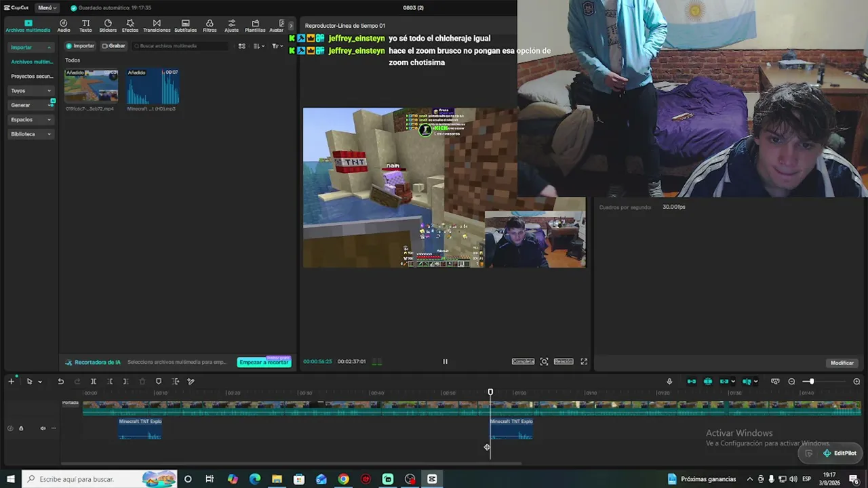Select Archivos multimedia sidebar item
Viewport: 868px width, 488px height.
coord(31,62)
